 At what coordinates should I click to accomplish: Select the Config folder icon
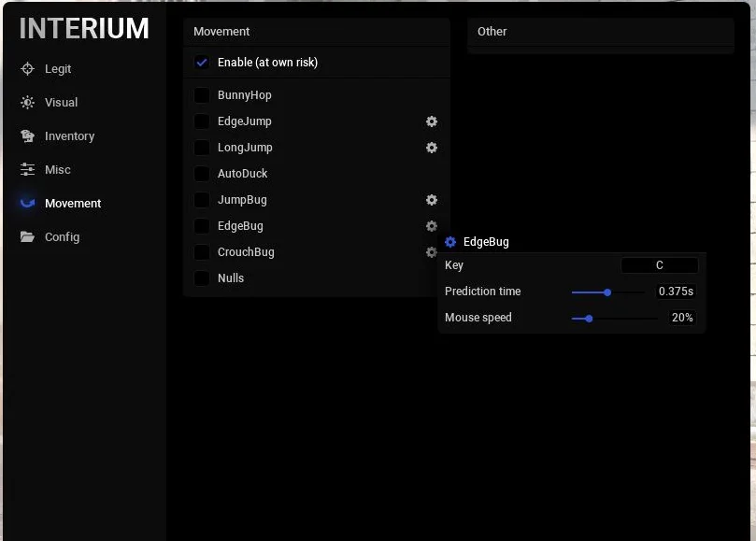tap(27, 237)
